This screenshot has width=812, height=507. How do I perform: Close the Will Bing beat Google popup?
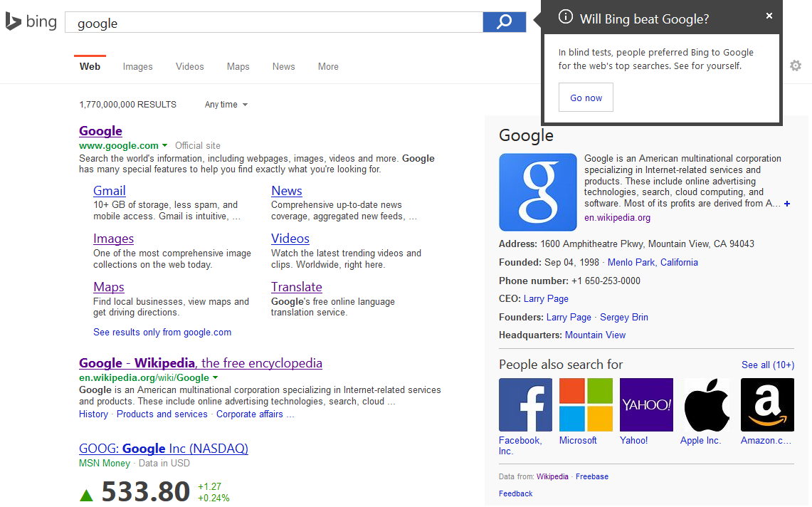click(769, 16)
